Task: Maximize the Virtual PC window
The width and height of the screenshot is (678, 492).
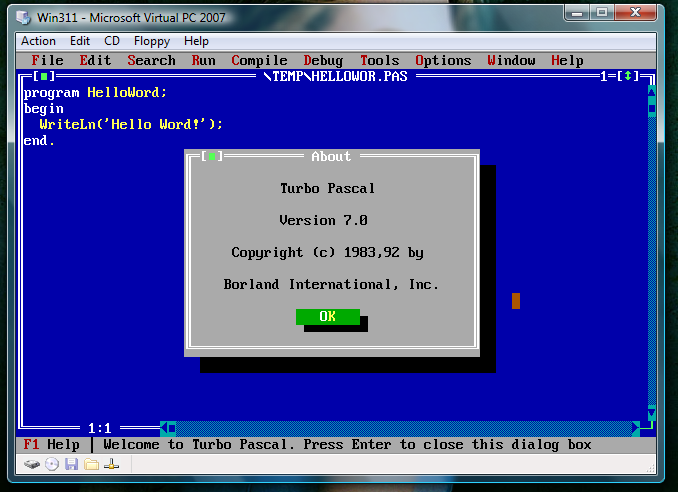Action: 601,13
